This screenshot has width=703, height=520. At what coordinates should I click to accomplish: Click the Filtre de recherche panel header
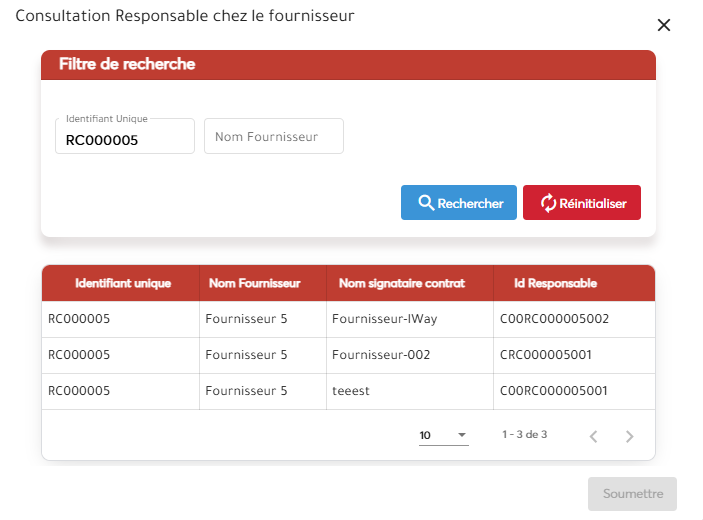[348, 64]
